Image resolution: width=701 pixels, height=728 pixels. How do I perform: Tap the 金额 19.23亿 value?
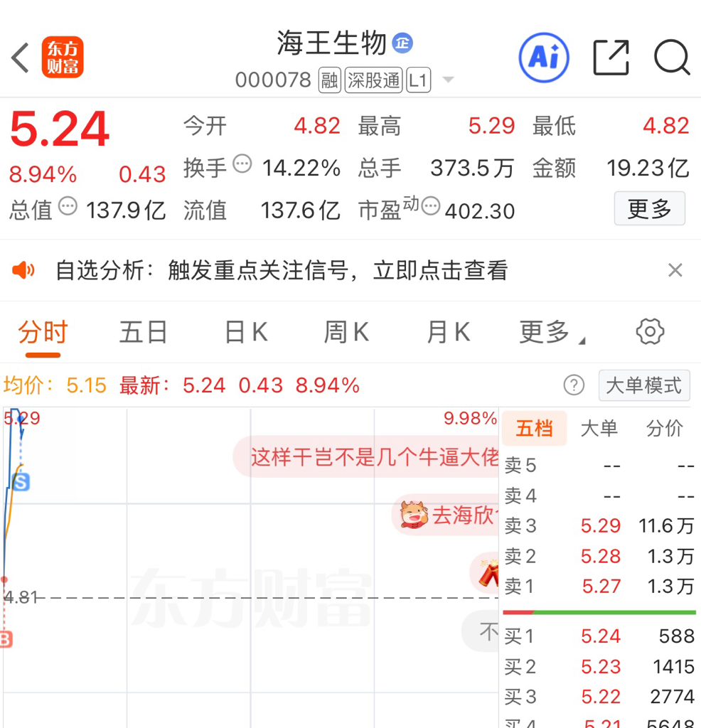648,168
